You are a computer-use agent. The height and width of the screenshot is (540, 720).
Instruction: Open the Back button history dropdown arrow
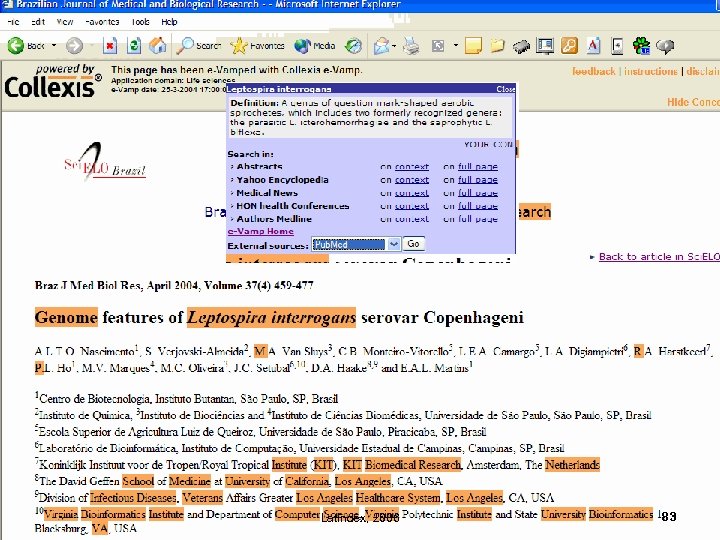coord(54,46)
